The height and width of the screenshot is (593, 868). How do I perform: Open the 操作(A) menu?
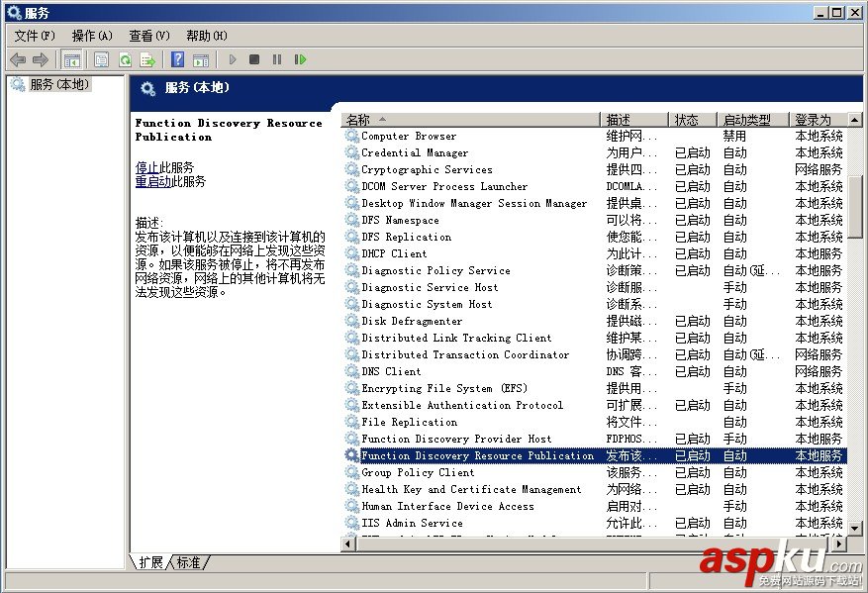pyautogui.click(x=92, y=36)
